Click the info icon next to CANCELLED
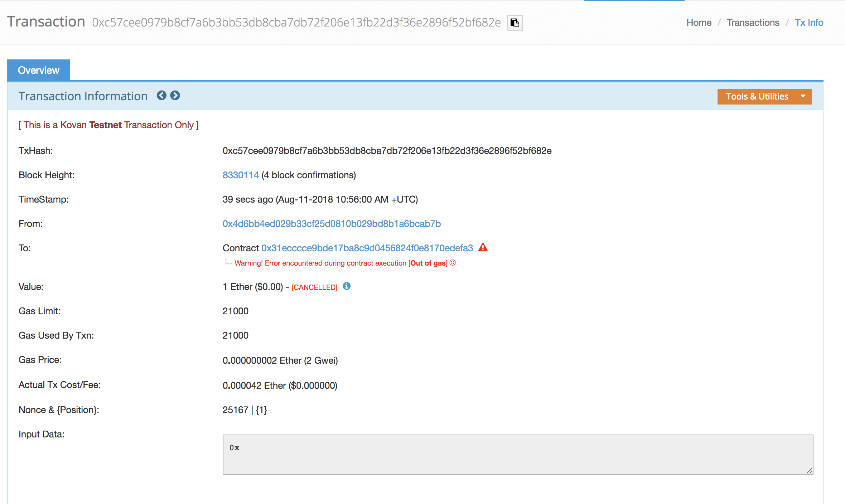845x504 pixels. (346, 286)
